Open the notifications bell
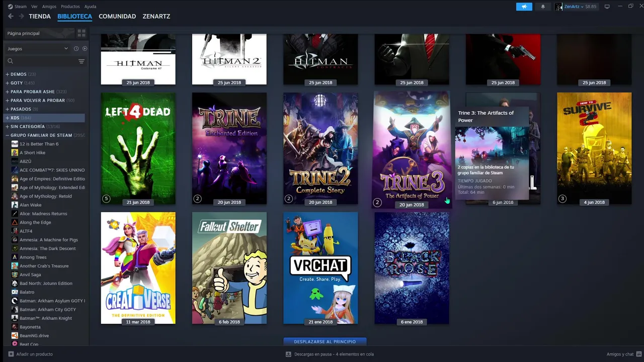The height and width of the screenshot is (362, 644). click(543, 7)
